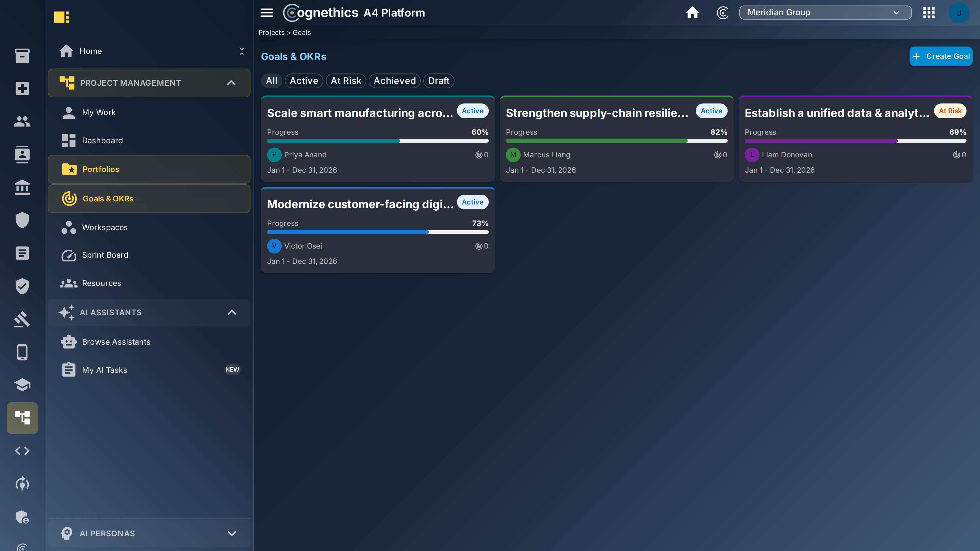This screenshot has height=551, width=980.
Task: Toggle the Draft filter chip
Action: tap(439, 81)
